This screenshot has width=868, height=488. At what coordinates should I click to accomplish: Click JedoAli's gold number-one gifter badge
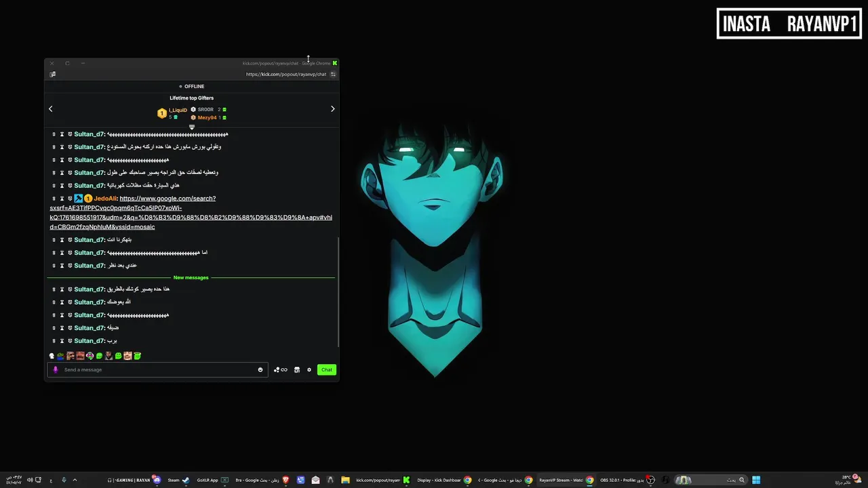pos(88,199)
